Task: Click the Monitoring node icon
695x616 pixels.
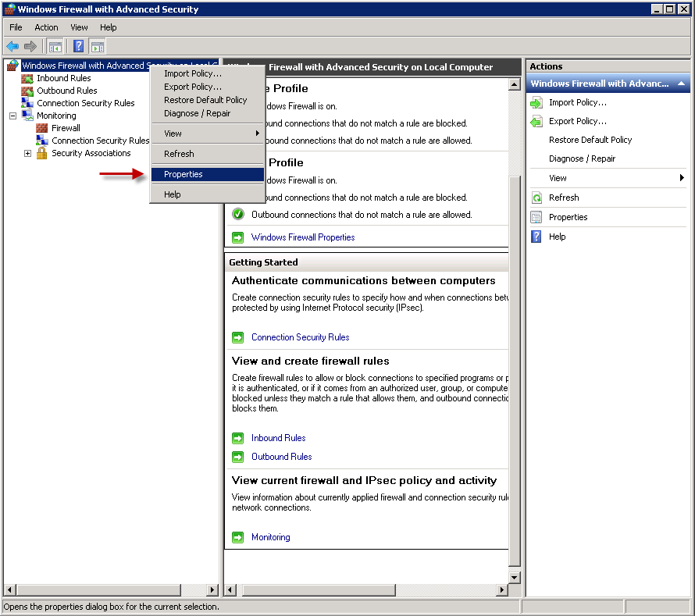Action: pyautogui.click(x=27, y=116)
